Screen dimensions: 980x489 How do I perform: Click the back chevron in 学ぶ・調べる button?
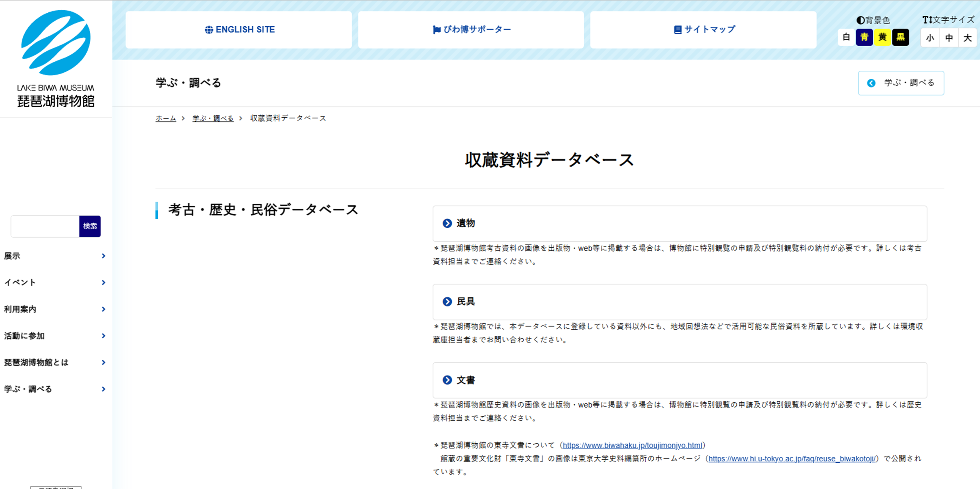(x=871, y=83)
